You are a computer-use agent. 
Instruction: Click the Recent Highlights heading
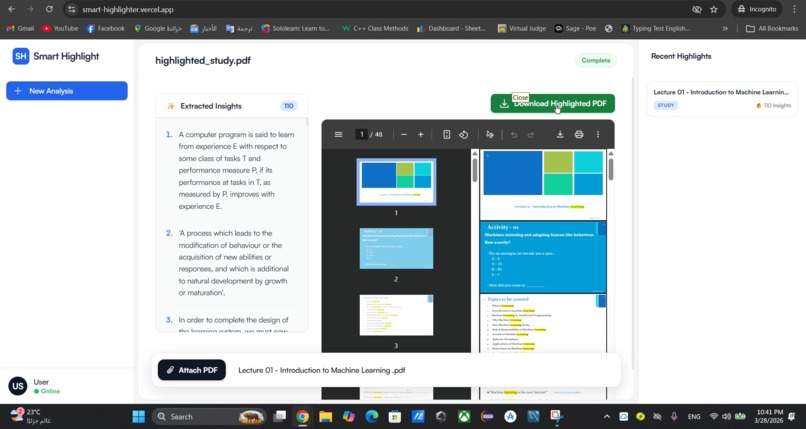(681, 56)
